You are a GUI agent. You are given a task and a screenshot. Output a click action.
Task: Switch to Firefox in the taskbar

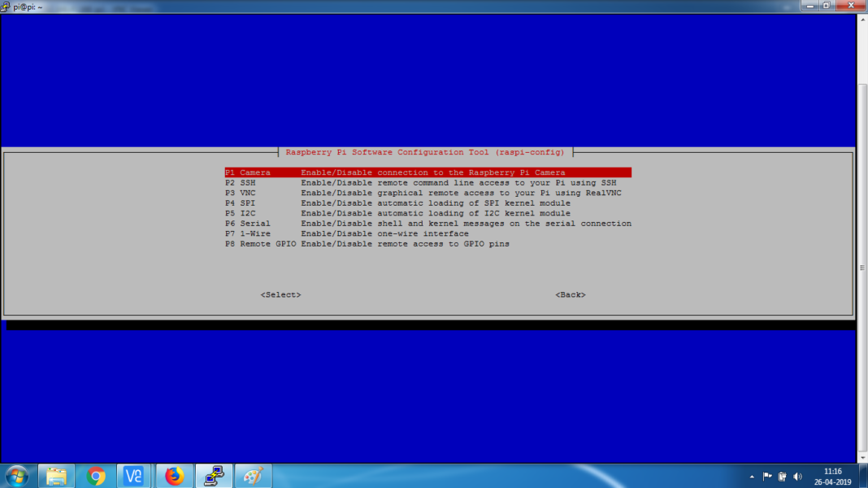(174, 476)
